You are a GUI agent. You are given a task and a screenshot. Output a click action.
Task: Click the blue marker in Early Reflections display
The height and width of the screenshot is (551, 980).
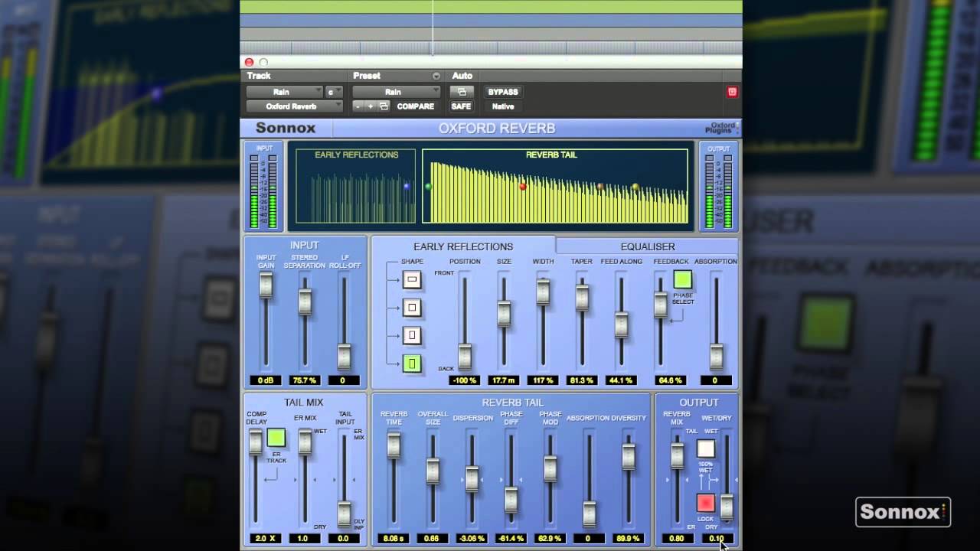point(407,186)
